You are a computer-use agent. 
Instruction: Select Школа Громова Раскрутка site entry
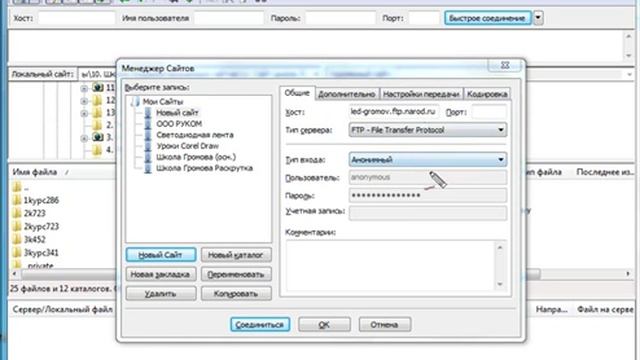pos(204,168)
